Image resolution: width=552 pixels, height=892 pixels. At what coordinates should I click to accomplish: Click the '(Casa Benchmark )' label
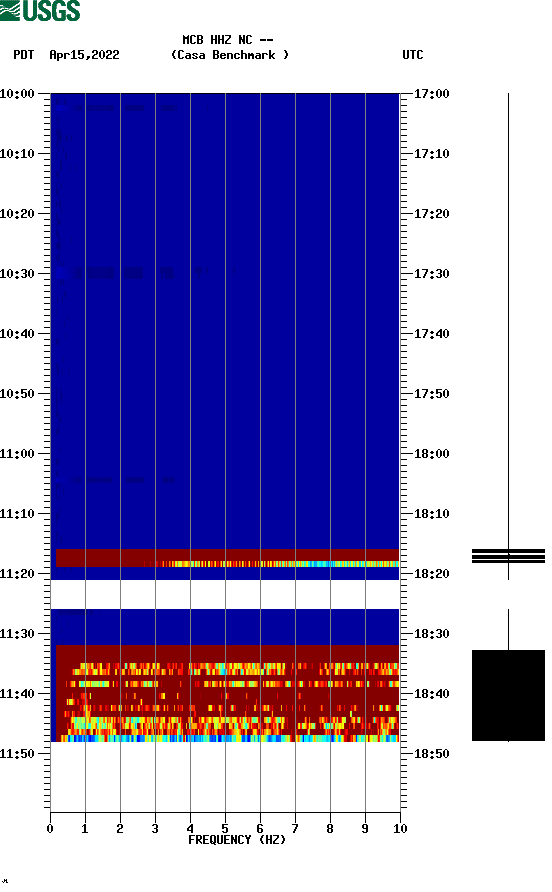pyautogui.click(x=230, y=55)
